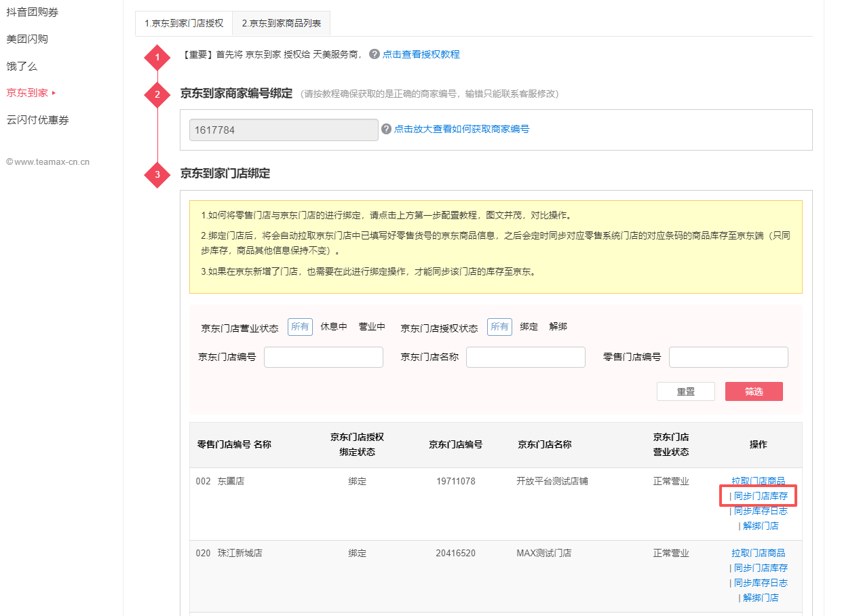Switch to the 2.京东到家商品列表 tab
This screenshot has height=616, width=842.
pyautogui.click(x=281, y=23)
